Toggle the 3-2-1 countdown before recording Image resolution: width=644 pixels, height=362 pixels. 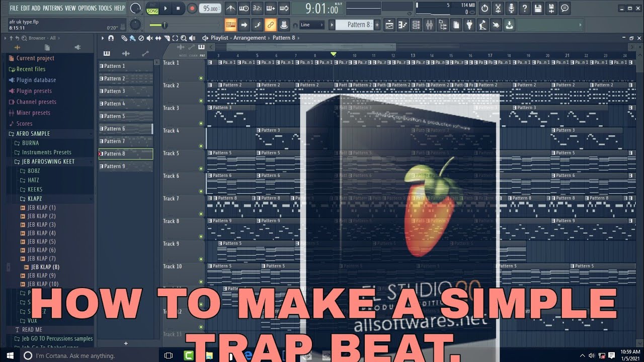tap(257, 9)
